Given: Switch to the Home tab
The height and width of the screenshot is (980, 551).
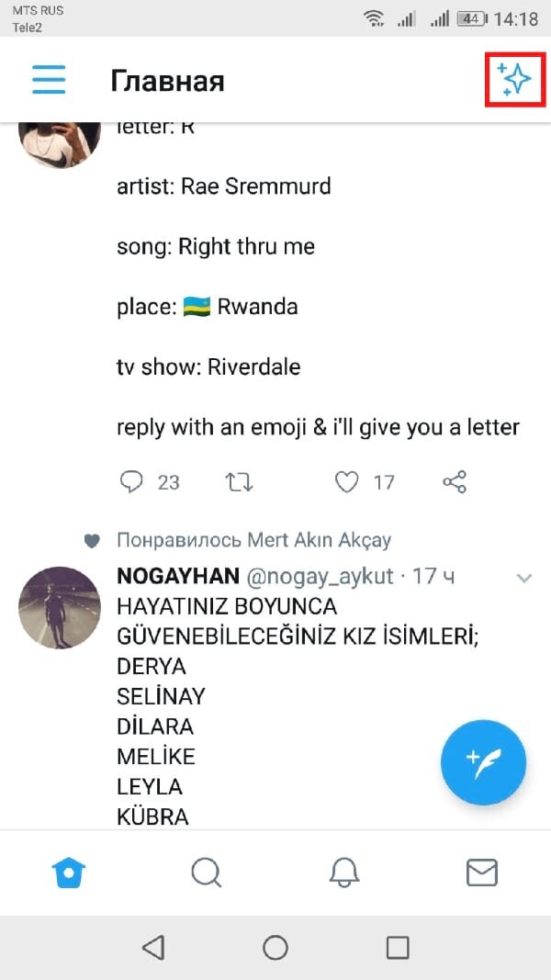Looking at the screenshot, I should coord(70,872).
